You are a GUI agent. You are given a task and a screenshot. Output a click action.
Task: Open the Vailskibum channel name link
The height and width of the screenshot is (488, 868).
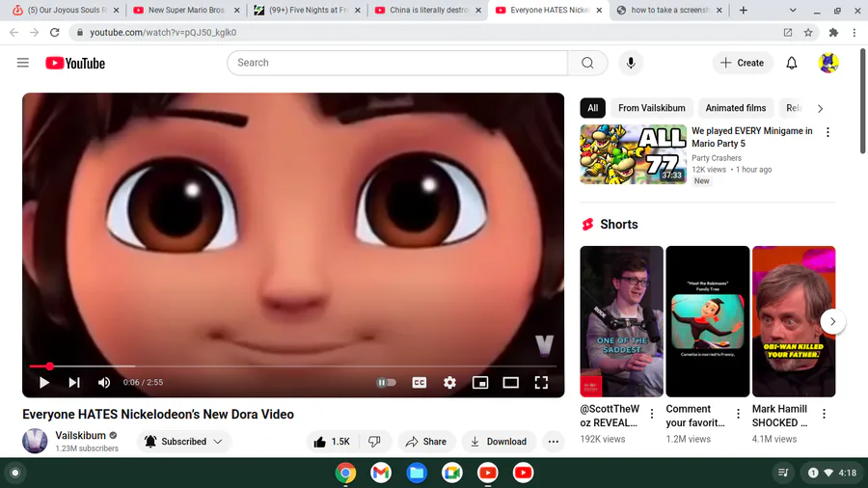click(80, 435)
